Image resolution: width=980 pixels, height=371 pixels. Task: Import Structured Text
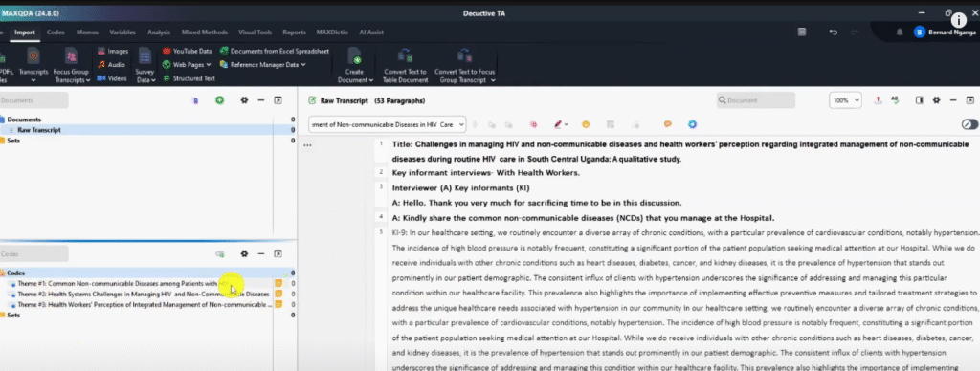tap(189, 78)
